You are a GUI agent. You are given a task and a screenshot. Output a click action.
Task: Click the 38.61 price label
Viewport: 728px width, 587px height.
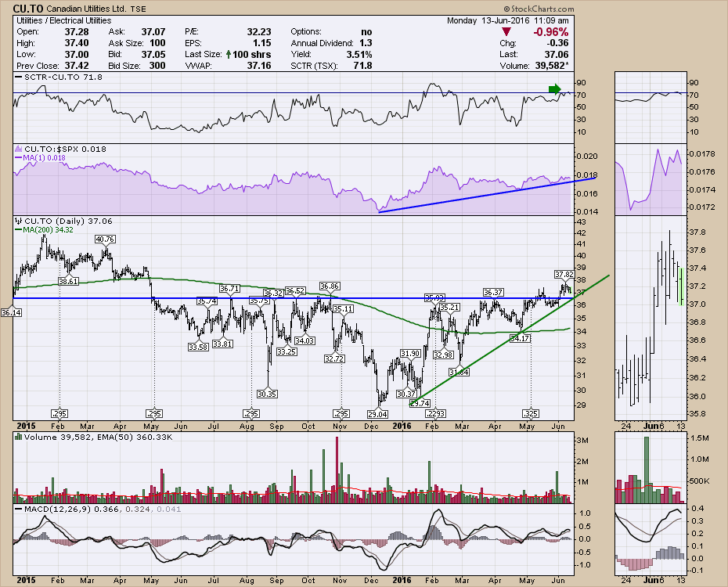tap(68, 281)
